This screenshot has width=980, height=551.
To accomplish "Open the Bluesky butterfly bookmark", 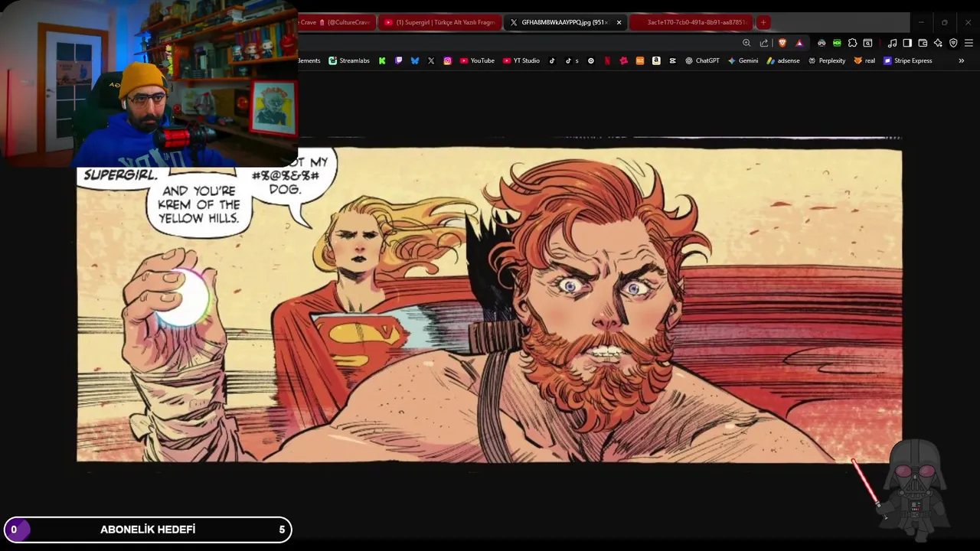I will click(415, 60).
